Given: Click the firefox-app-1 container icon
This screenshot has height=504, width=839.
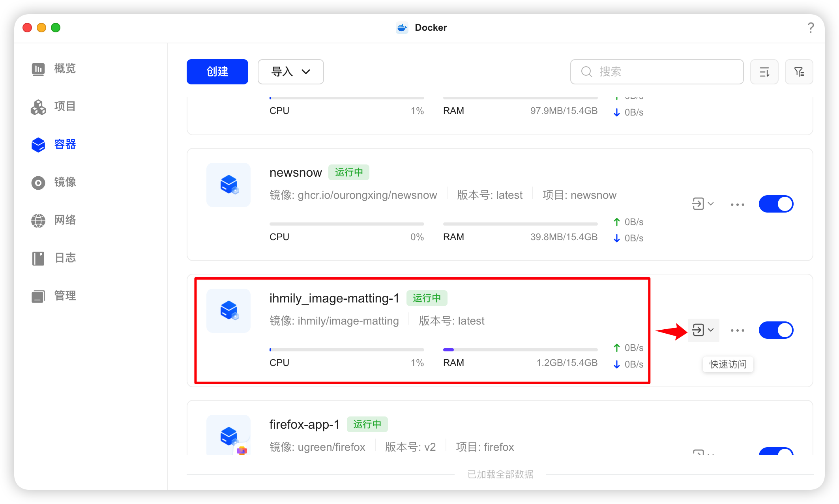Looking at the screenshot, I should click(228, 436).
